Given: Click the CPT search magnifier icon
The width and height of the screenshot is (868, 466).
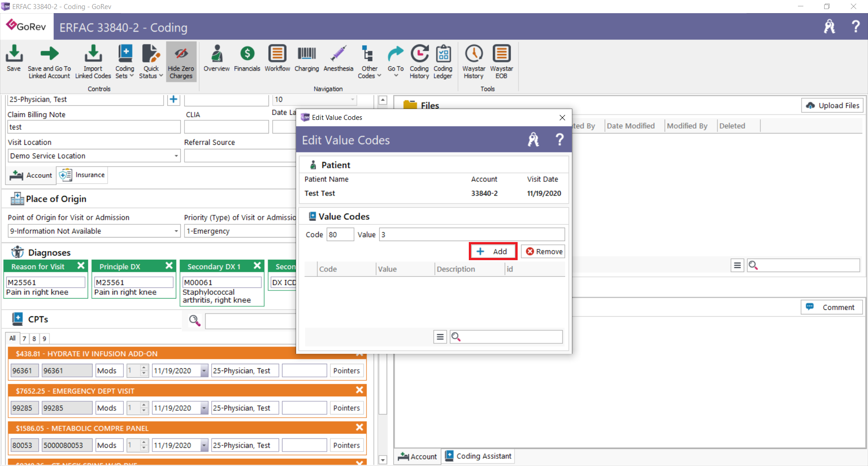Looking at the screenshot, I should pyautogui.click(x=194, y=321).
